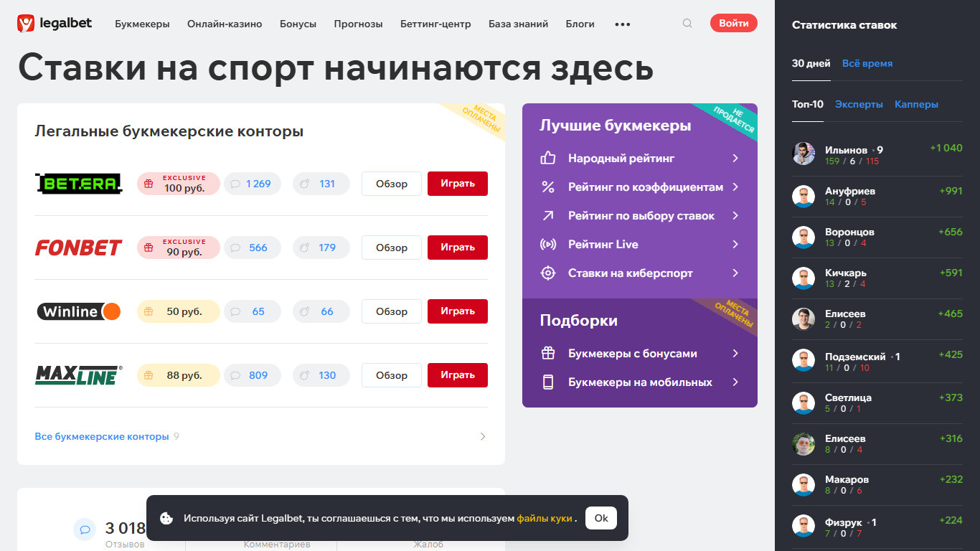Click Играть button for FONBET
This screenshot has width=980, height=551.
pyautogui.click(x=458, y=248)
